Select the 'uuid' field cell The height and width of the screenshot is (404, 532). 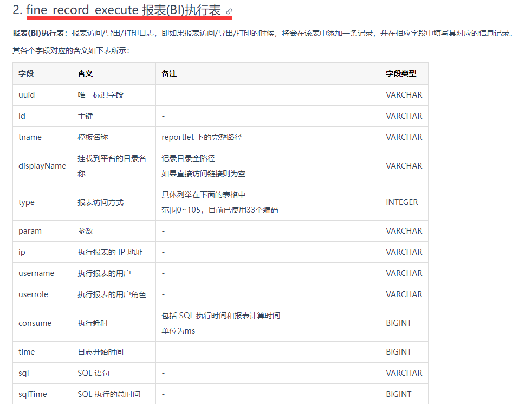coord(42,95)
